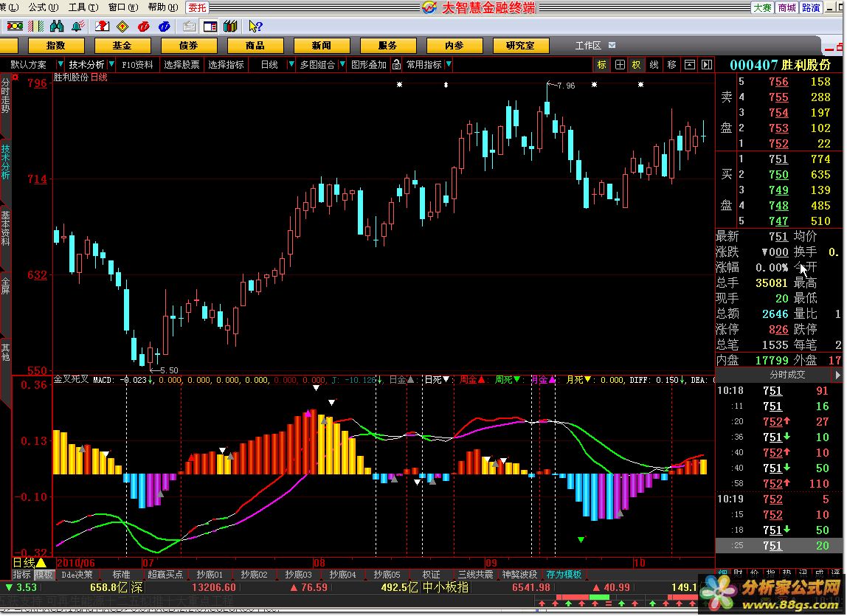
Task: Click the lock icon beside 图形叠加
Action: (x=396, y=64)
